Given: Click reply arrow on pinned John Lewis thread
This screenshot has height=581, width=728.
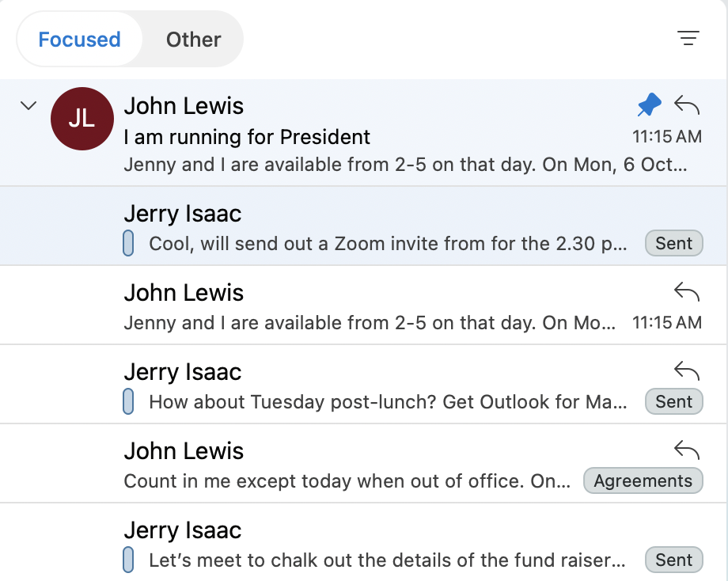Looking at the screenshot, I should point(687,104).
